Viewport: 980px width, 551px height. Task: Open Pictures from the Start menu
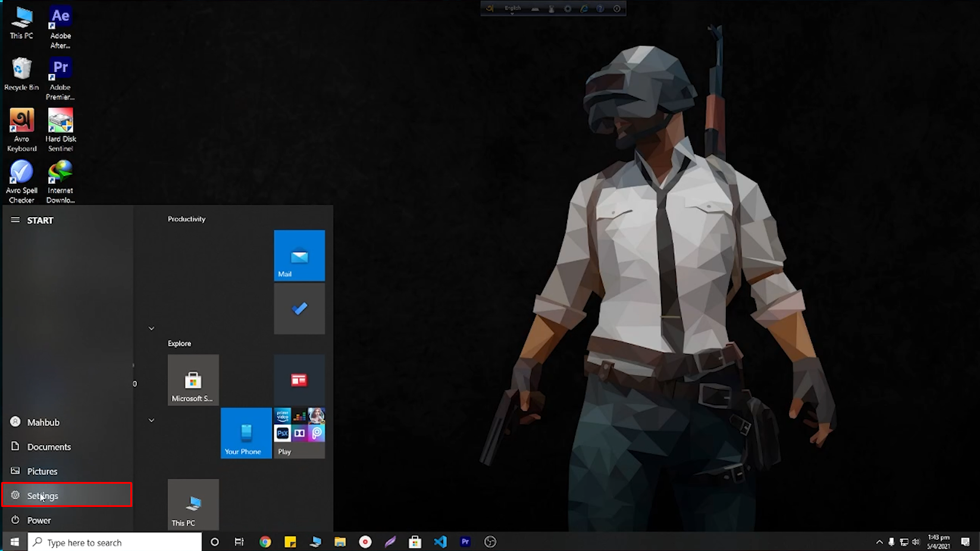67,471
